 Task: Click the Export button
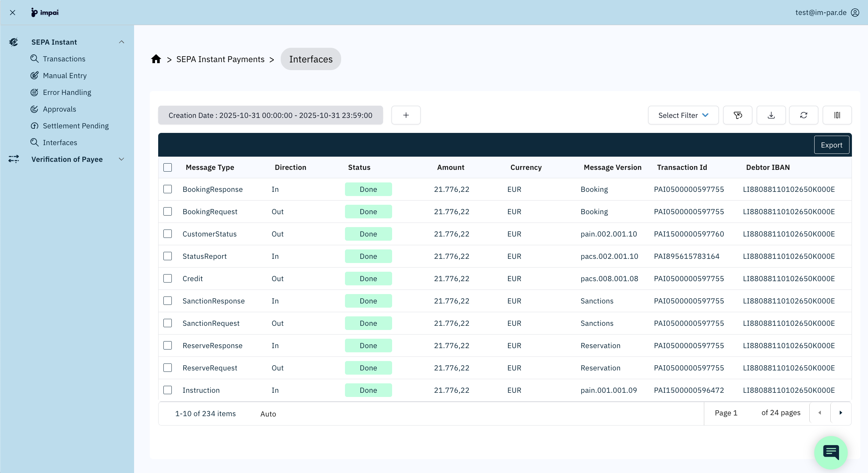pos(831,145)
